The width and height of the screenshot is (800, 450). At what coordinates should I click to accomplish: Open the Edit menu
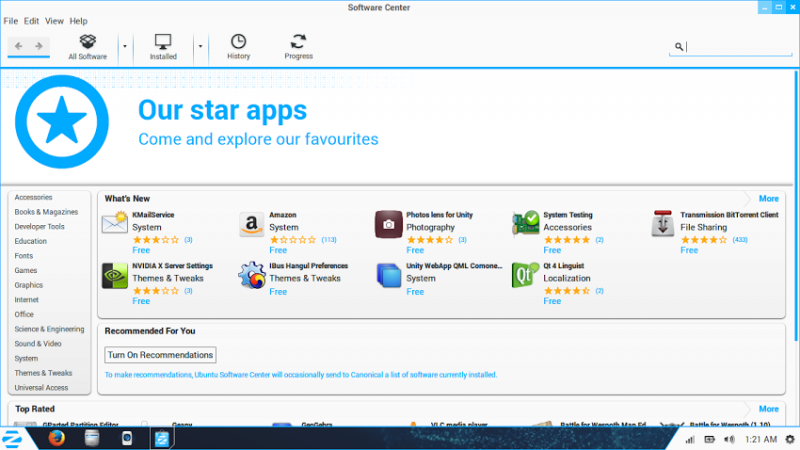[x=31, y=21]
